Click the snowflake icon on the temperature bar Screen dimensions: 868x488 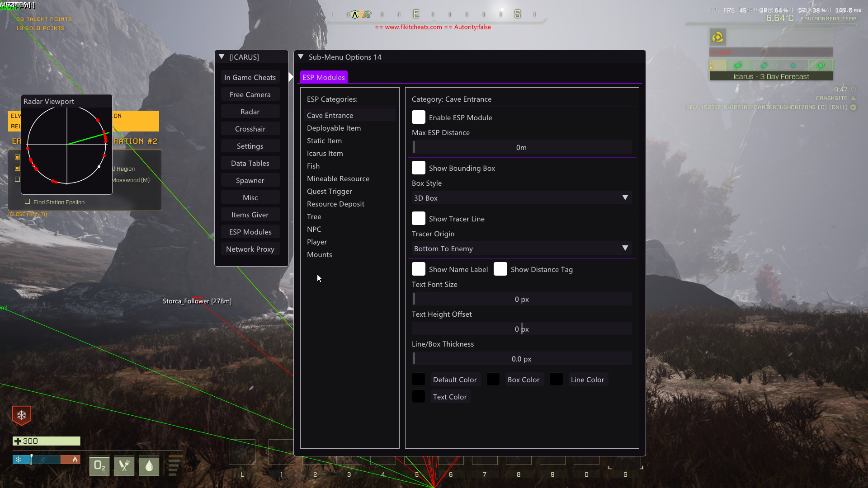click(18, 460)
